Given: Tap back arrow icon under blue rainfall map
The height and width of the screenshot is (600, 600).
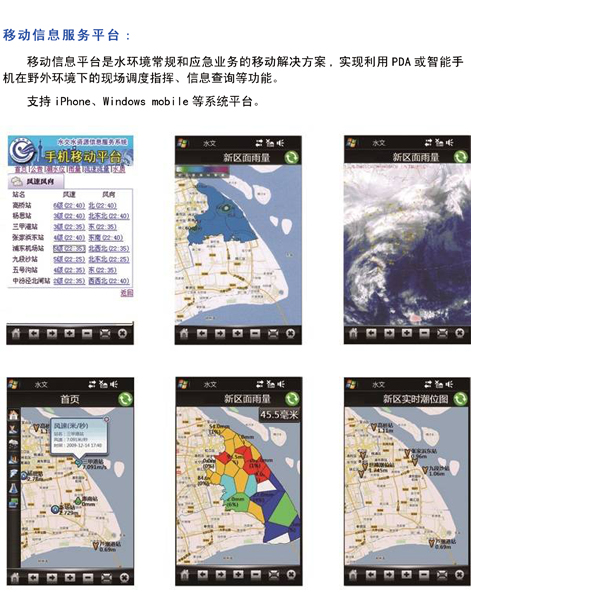Looking at the screenshot, I should click(202, 333).
